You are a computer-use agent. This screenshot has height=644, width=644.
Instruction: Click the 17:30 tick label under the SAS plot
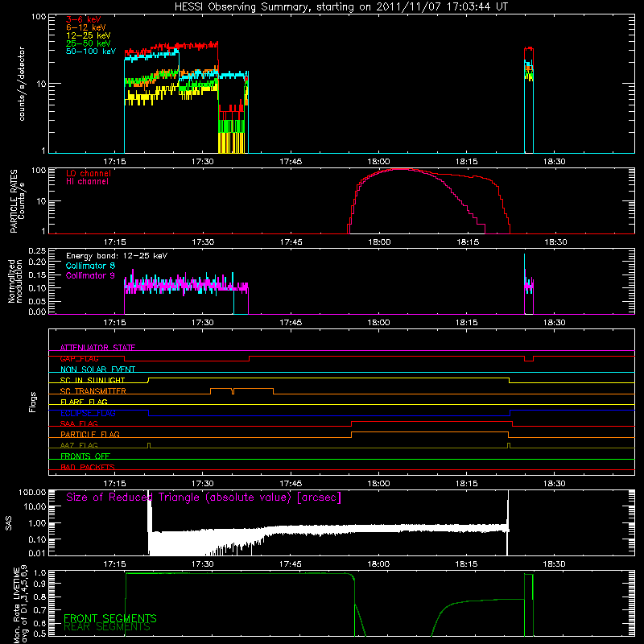click(x=203, y=564)
